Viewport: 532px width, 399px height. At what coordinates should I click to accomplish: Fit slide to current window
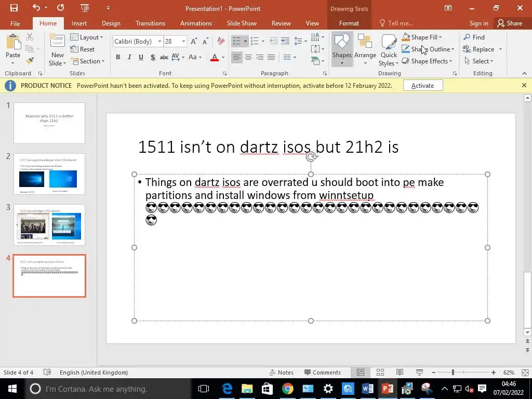pyautogui.click(x=525, y=373)
